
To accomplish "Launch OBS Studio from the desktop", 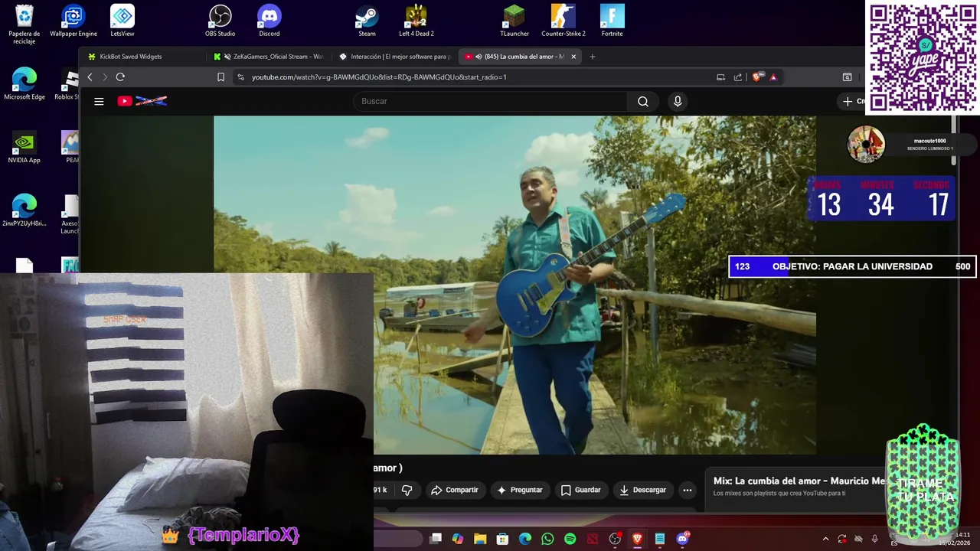I will pos(220,21).
